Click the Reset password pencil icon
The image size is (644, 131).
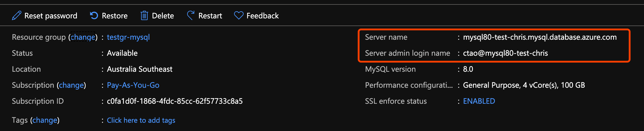[17, 15]
